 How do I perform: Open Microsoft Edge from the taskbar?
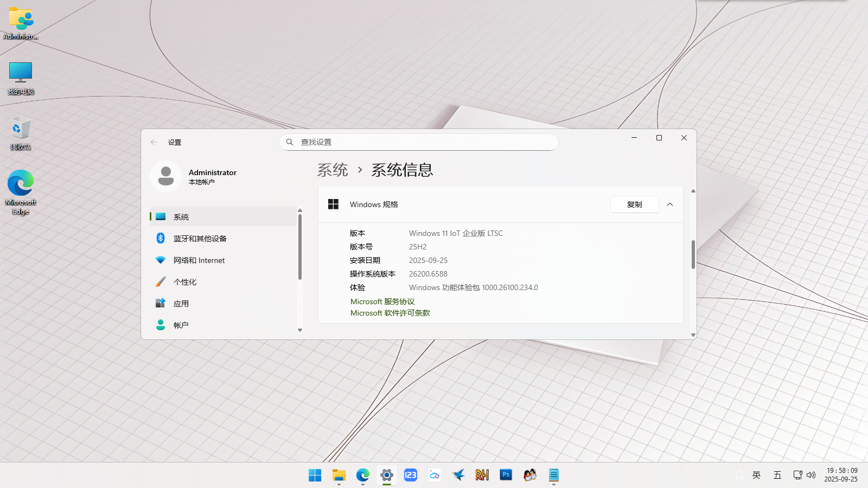[363, 475]
